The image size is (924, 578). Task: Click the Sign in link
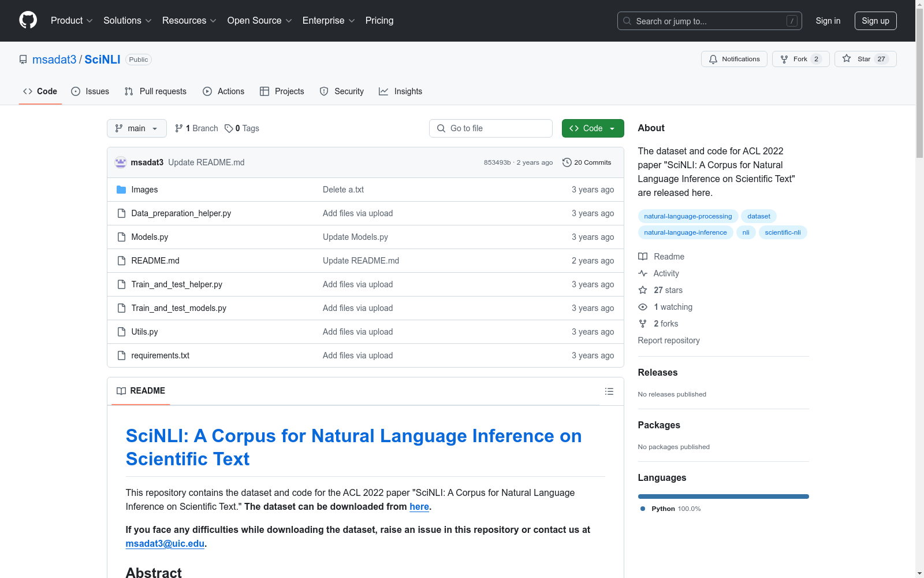tap(828, 21)
